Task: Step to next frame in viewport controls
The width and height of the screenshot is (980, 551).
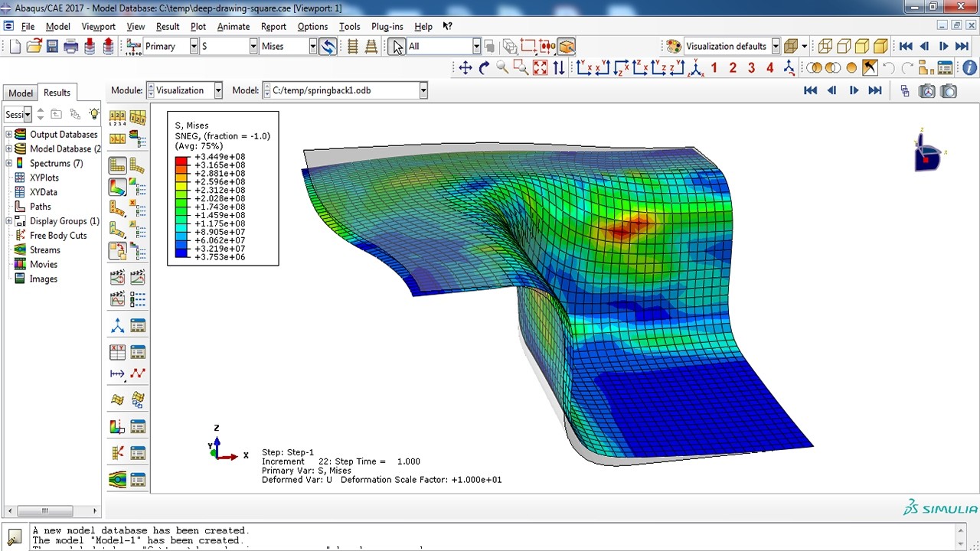Action: (x=854, y=90)
